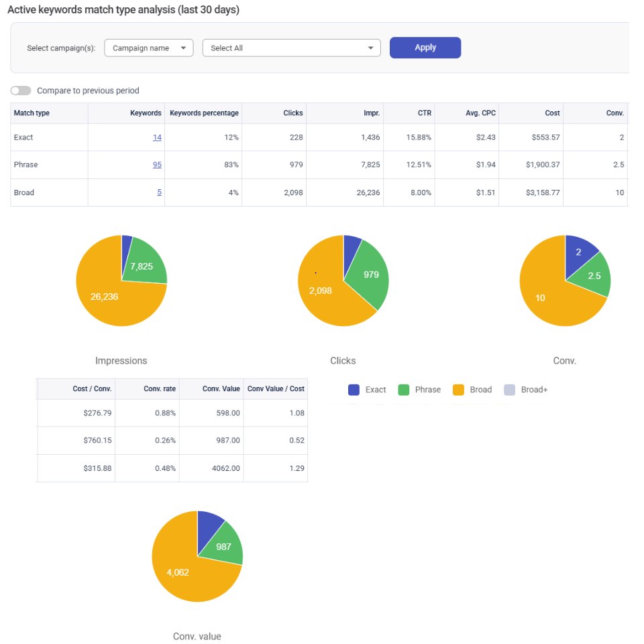Sort by Cost / Conv. column header
Viewport: 644px width, 644px height.
click(92, 388)
